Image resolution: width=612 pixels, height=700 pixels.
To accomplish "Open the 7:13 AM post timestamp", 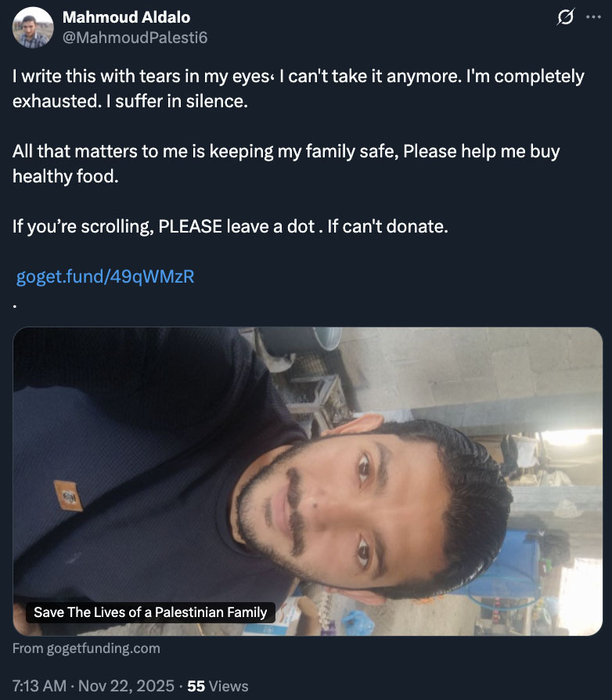I will (39, 686).
